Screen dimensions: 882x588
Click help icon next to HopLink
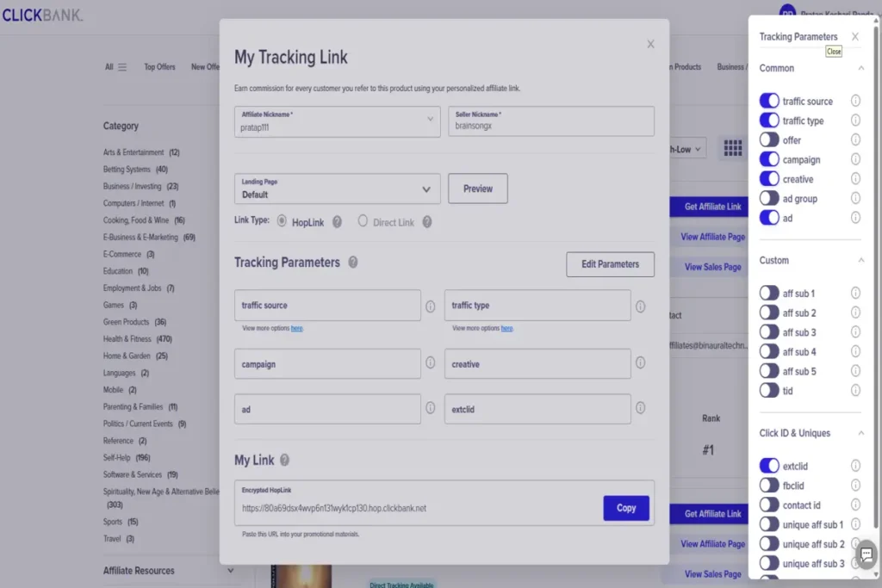pos(337,222)
